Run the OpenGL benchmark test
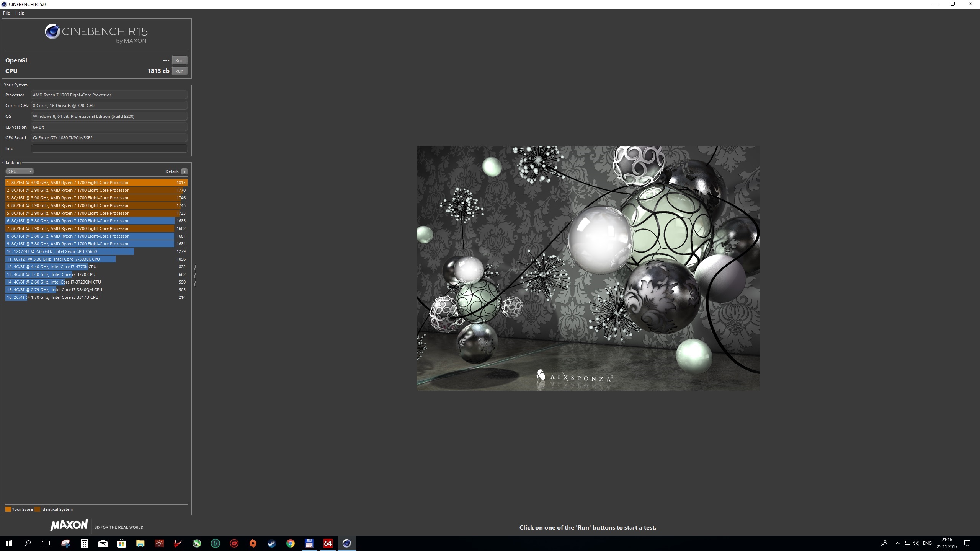The height and width of the screenshot is (551, 980). 179,60
